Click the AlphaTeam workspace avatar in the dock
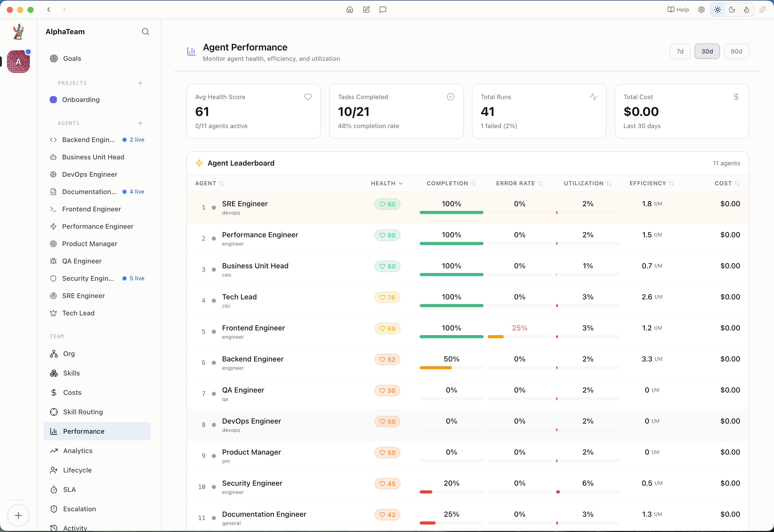 (18, 61)
